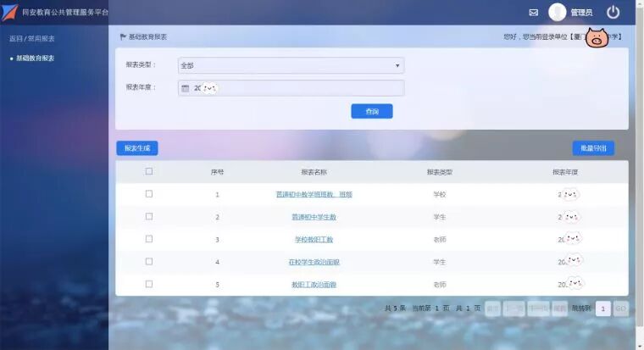Click 返回 in the sidebar breadcrumb
This screenshot has height=350, width=644.
coord(15,39)
